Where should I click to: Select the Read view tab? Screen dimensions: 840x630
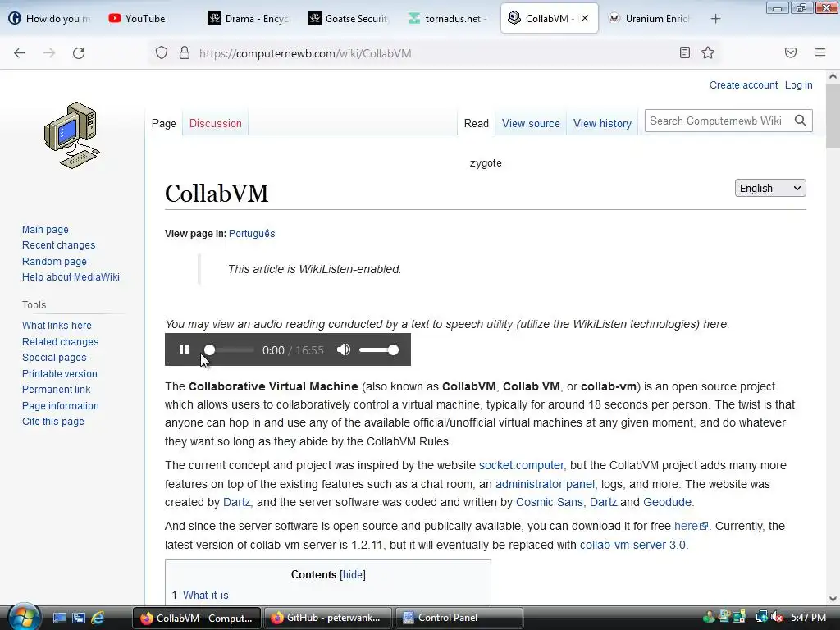(477, 123)
